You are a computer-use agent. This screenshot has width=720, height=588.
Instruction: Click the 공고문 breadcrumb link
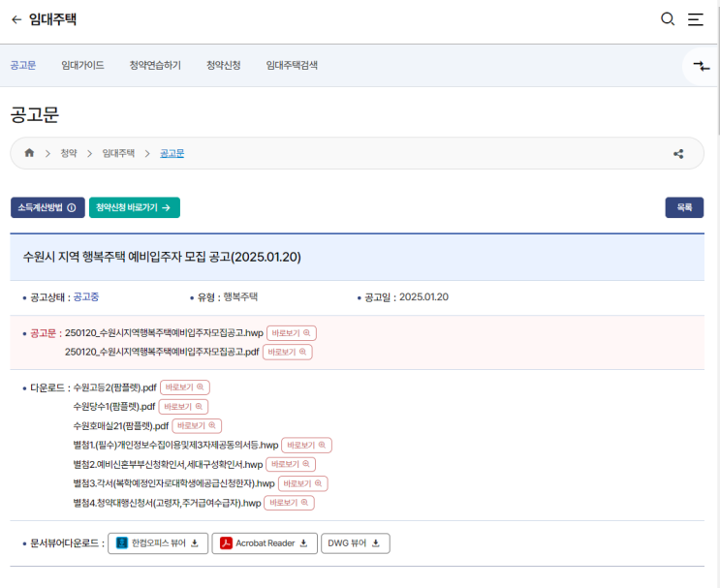tap(172, 153)
